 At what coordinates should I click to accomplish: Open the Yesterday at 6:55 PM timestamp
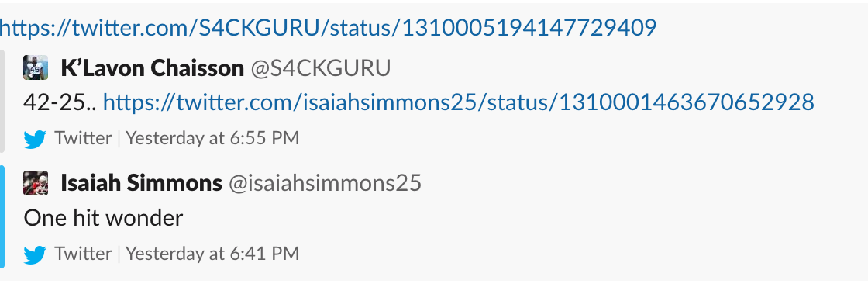[x=212, y=138]
